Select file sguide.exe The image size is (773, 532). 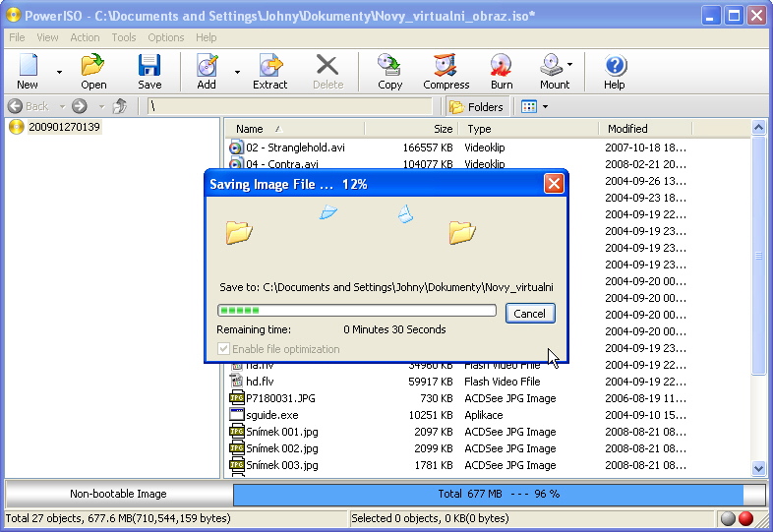[272, 415]
